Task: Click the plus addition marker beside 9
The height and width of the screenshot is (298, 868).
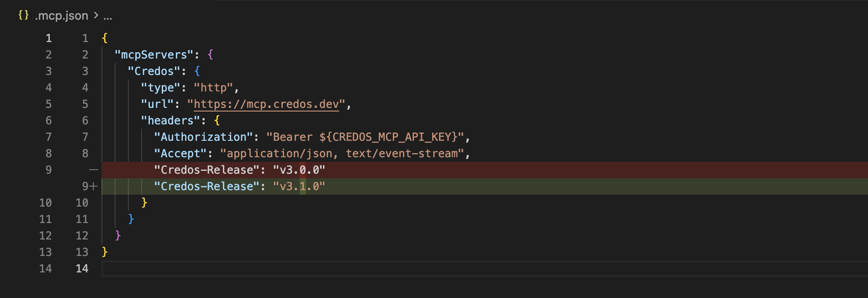Action: click(94, 186)
